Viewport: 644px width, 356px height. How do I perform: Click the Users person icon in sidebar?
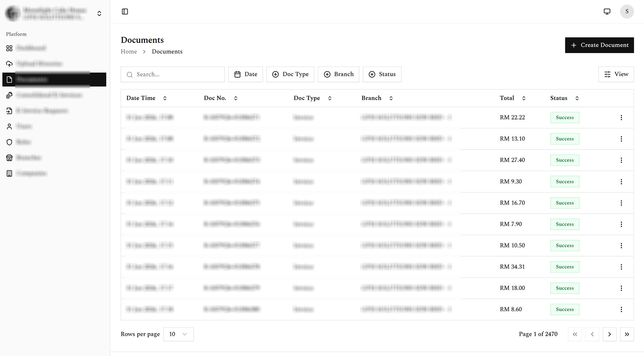[x=9, y=126]
